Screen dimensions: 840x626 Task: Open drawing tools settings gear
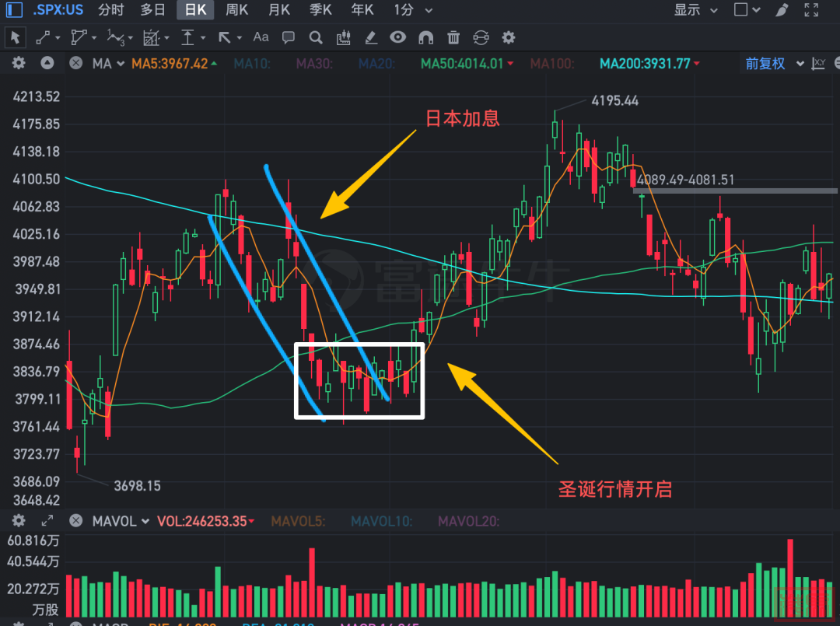click(x=509, y=37)
